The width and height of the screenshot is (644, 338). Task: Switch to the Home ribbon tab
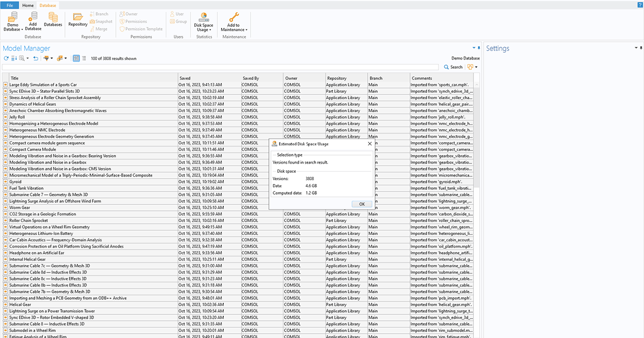[x=28, y=5]
